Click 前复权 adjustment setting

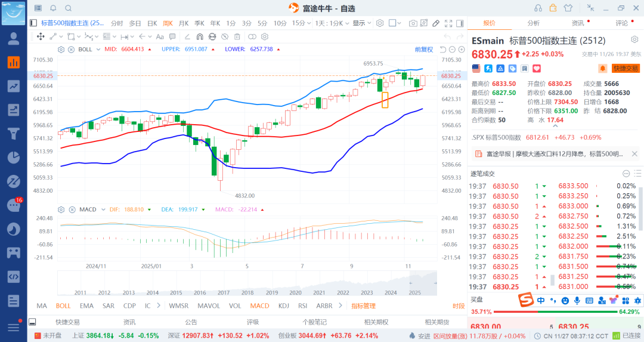424,50
